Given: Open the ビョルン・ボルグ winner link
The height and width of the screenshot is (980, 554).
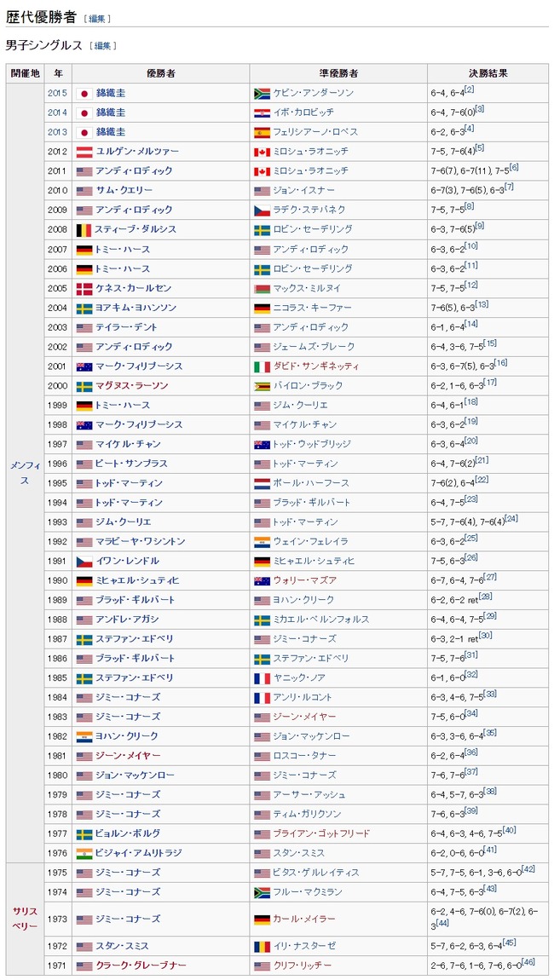Looking at the screenshot, I should pyautogui.click(x=128, y=833).
